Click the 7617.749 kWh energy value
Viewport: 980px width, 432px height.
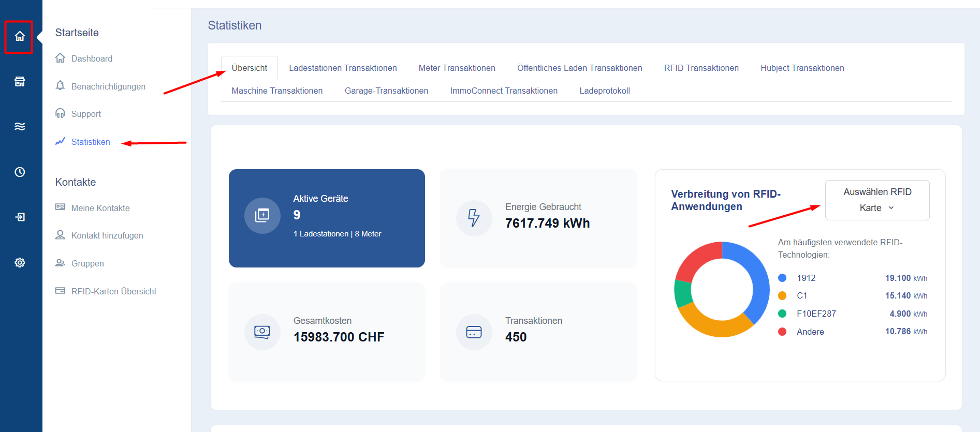548,223
